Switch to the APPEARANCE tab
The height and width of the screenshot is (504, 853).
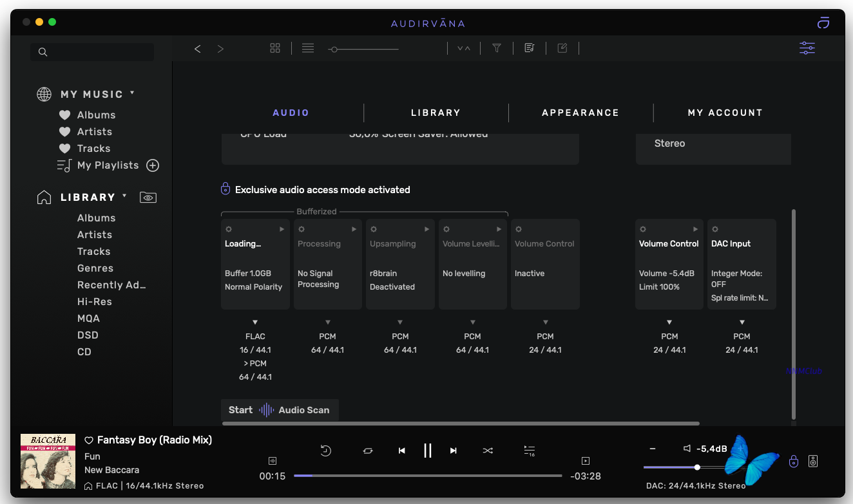[580, 113]
